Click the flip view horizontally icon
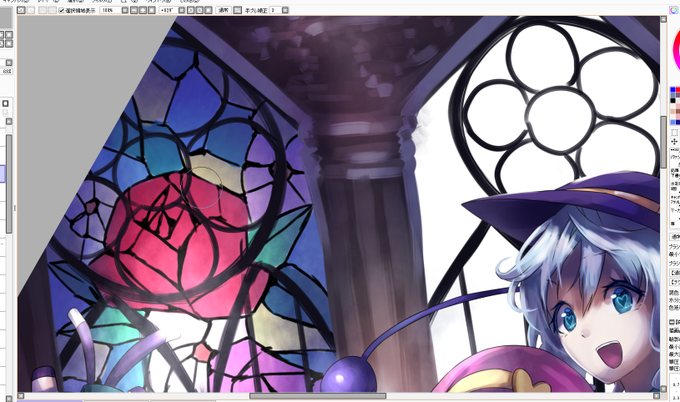Screen dimensions: 680x402 pyautogui.click(x=237, y=10)
